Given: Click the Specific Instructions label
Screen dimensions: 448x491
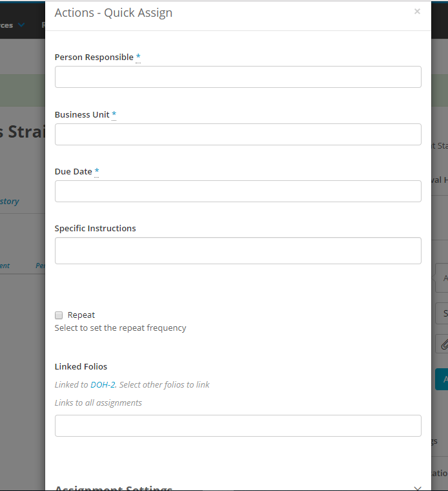Looking at the screenshot, I should (96, 228).
